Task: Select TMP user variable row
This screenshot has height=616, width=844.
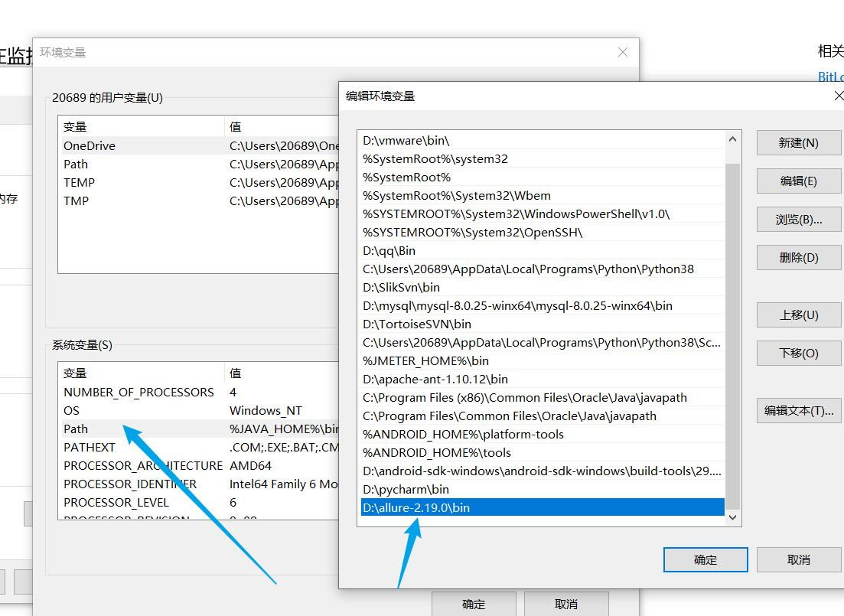Action: point(199,200)
